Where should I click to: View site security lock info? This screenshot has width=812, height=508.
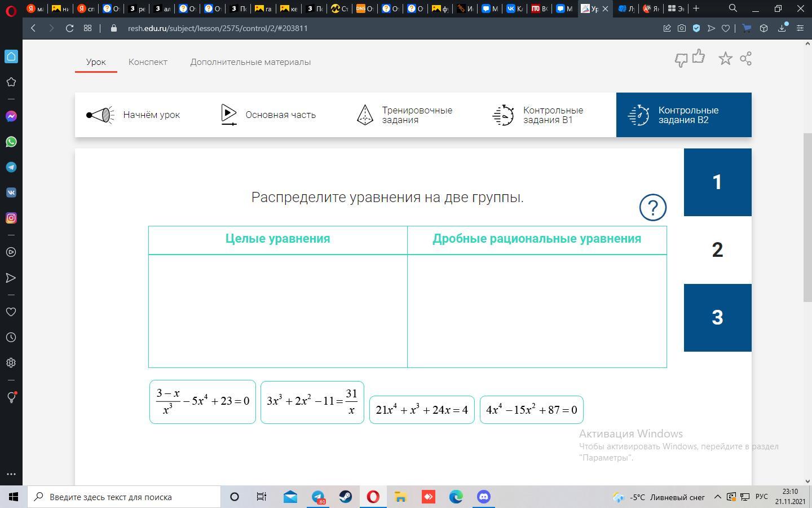114,28
